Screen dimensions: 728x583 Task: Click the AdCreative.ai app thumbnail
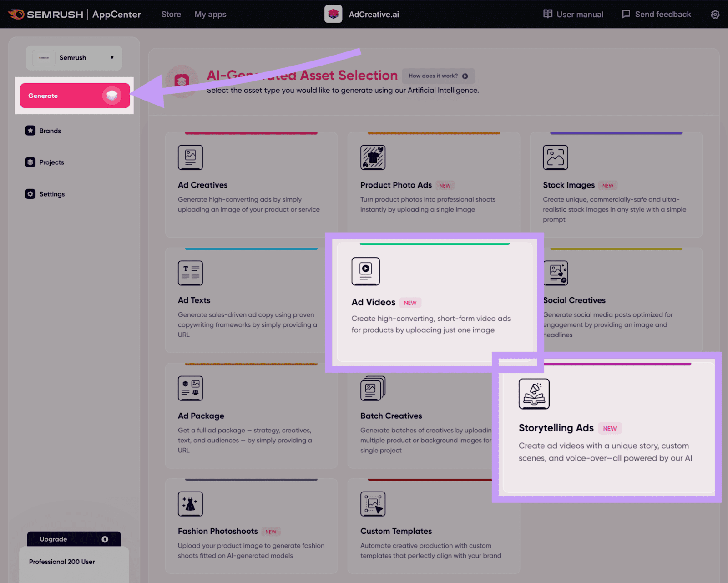[x=333, y=14]
